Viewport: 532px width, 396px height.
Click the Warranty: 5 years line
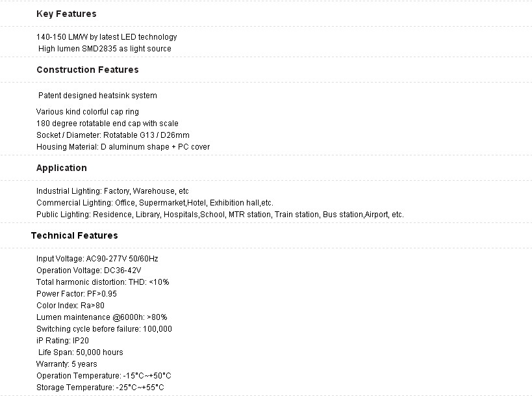click(x=67, y=364)
